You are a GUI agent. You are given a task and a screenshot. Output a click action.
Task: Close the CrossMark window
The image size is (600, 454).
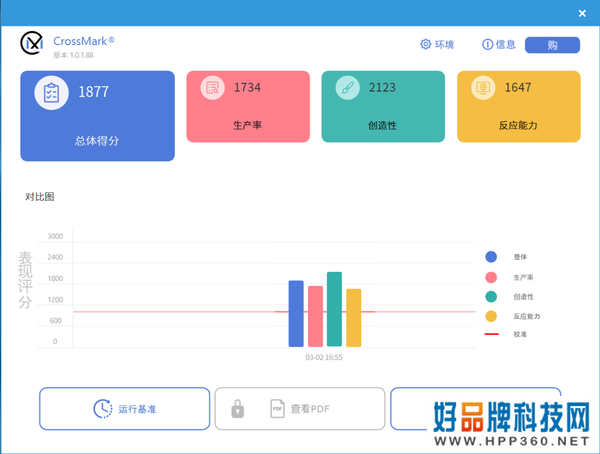[x=582, y=13]
